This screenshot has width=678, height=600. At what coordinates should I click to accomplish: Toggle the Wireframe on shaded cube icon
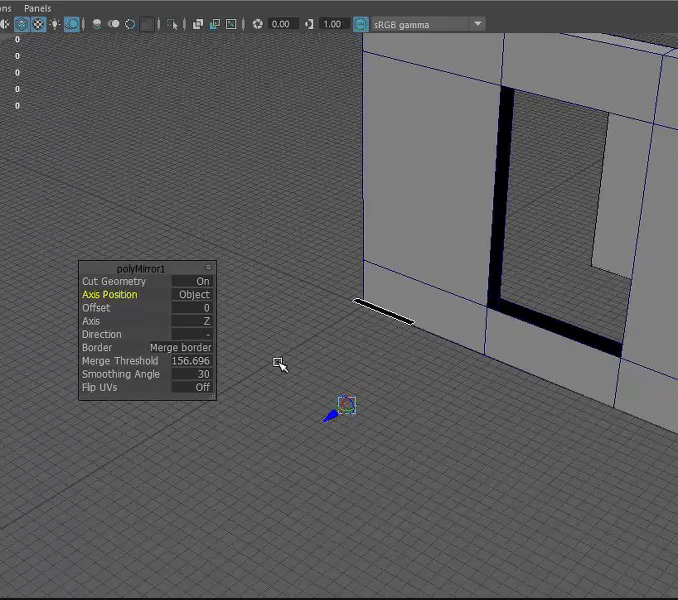pos(22,24)
